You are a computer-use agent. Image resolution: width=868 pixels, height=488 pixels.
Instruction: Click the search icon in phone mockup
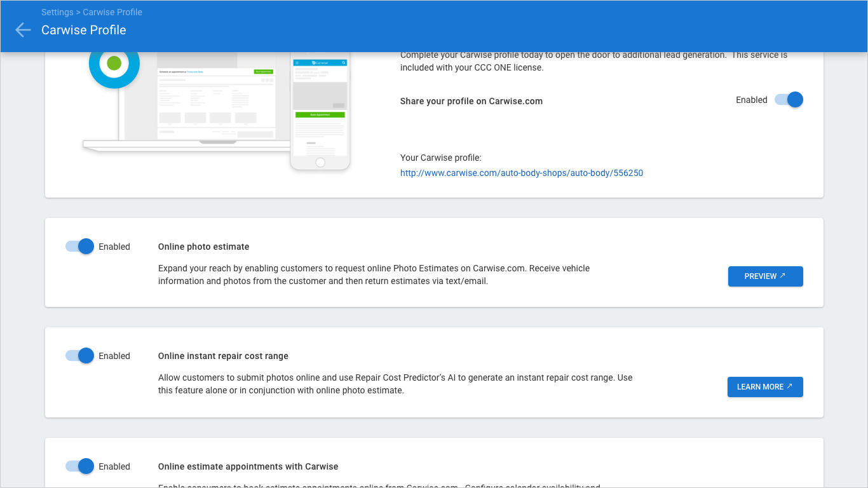pos(344,63)
